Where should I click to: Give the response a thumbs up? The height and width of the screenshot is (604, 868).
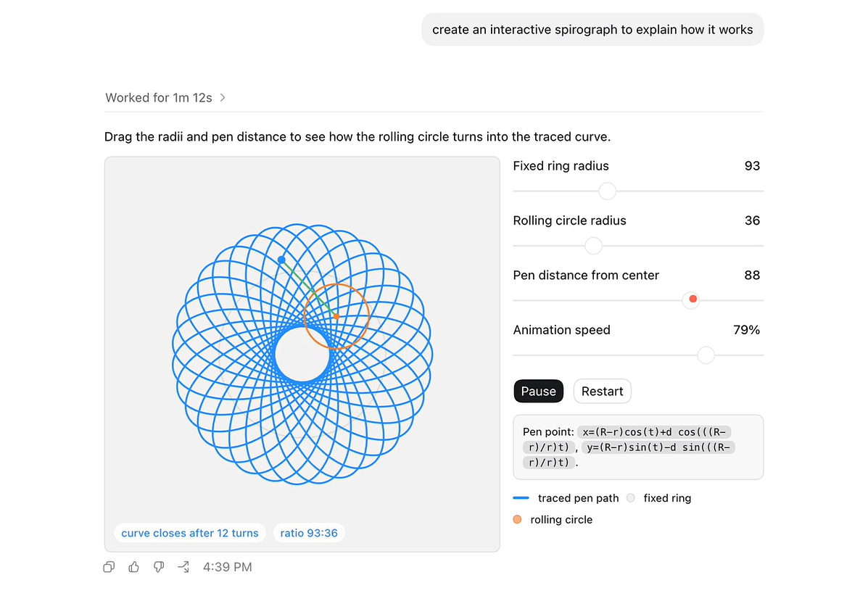(x=133, y=566)
